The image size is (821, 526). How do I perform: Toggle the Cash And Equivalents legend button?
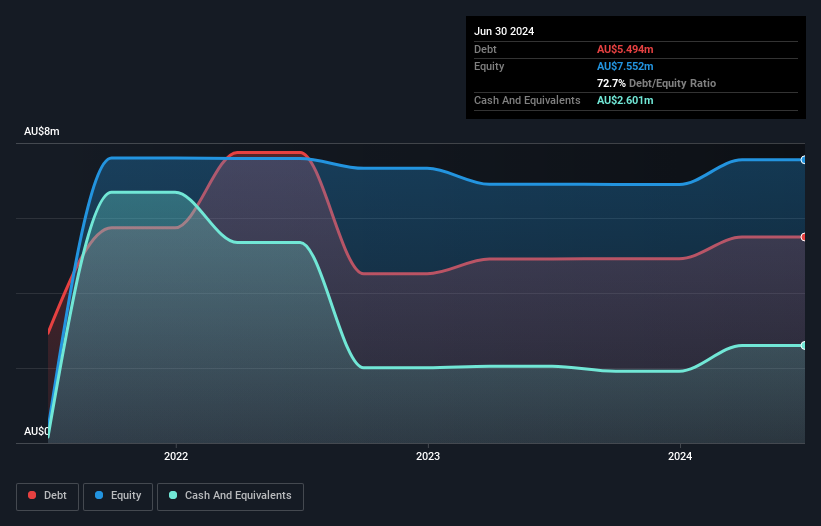click(230, 496)
